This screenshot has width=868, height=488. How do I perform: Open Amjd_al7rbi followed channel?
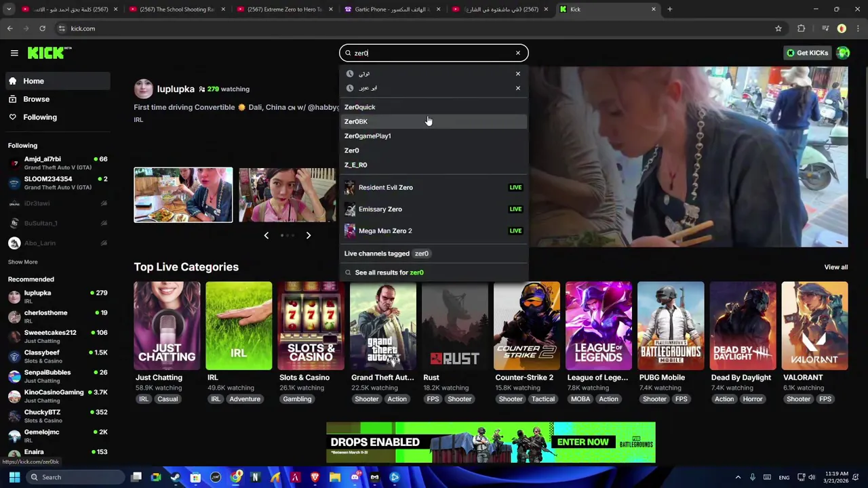click(x=57, y=163)
